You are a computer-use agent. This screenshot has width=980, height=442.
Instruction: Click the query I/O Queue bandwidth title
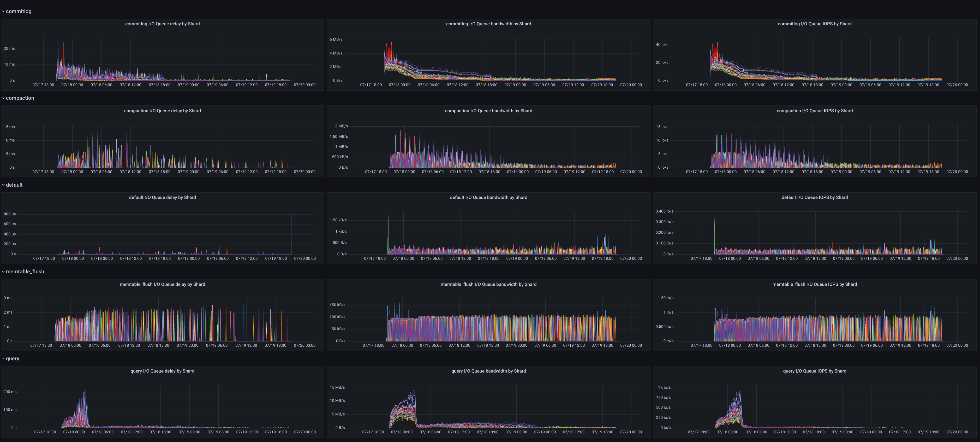(488, 371)
